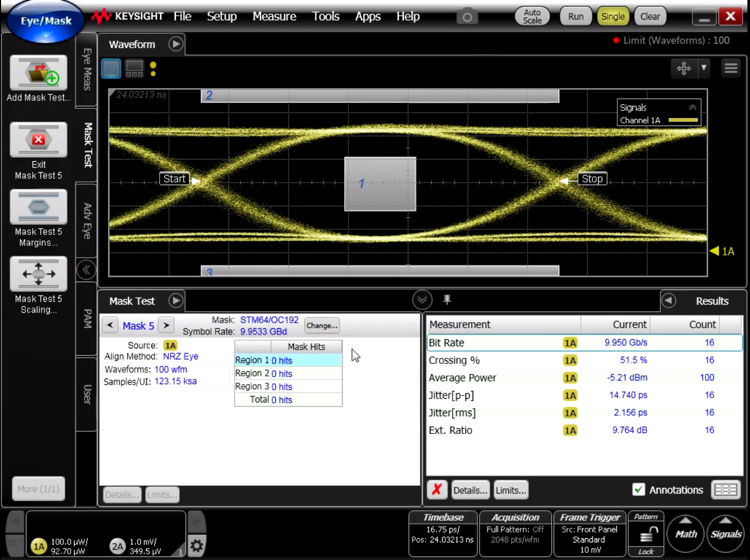Open Mask Test 5 Scaling
The width and height of the screenshot is (750, 560).
38,274
